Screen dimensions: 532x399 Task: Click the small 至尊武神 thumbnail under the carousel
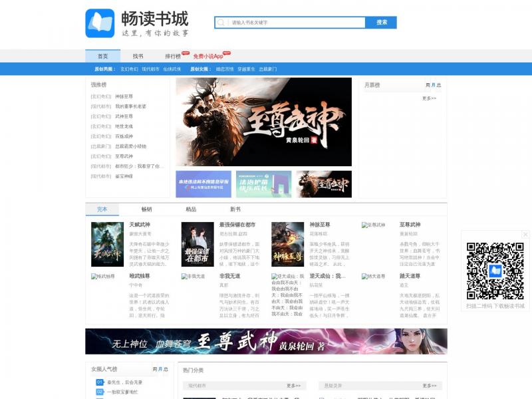324,184
